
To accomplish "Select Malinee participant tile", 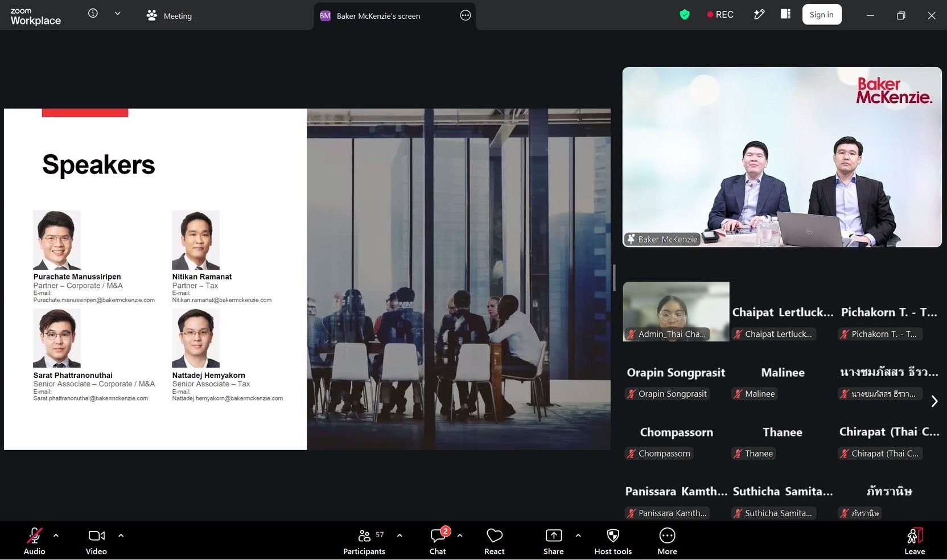I will pos(783,372).
